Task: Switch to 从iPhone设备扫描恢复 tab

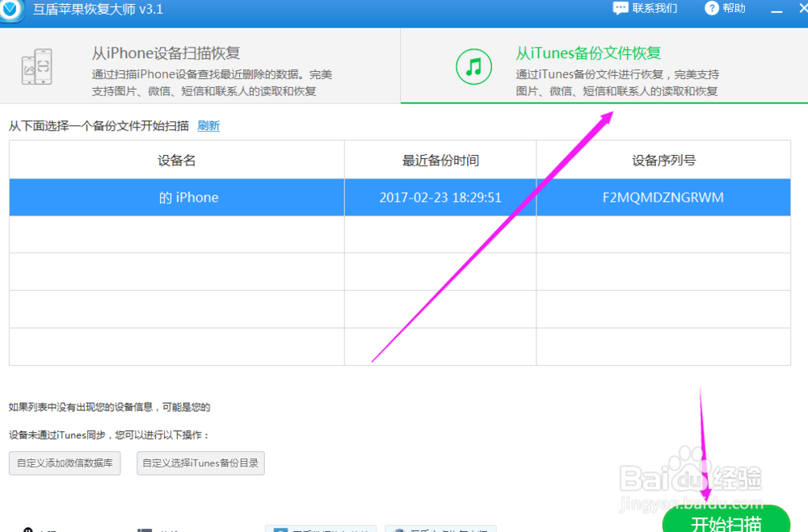Action: [x=200, y=66]
